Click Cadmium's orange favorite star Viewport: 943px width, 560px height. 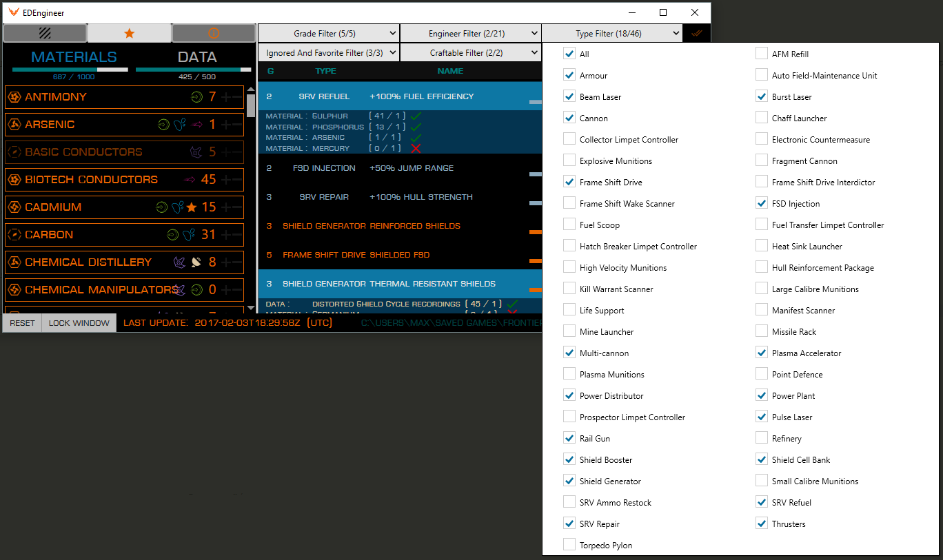tap(192, 207)
